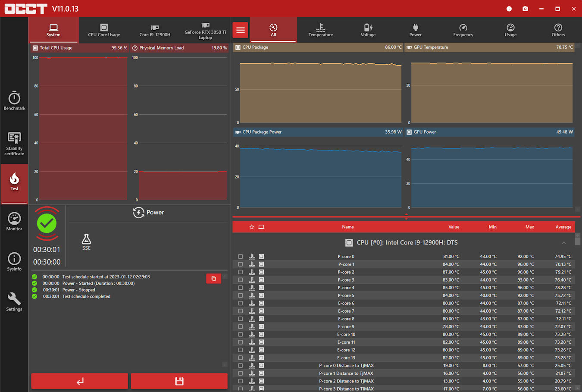Image resolution: width=582 pixels, height=392 pixels.
Task: Sort table by Average column
Action: [563, 227]
